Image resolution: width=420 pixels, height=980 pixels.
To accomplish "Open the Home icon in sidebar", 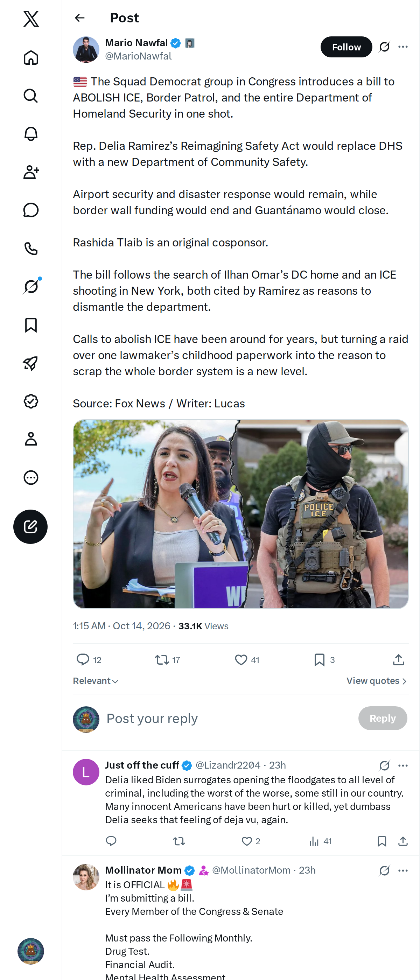I will coord(31,57).
